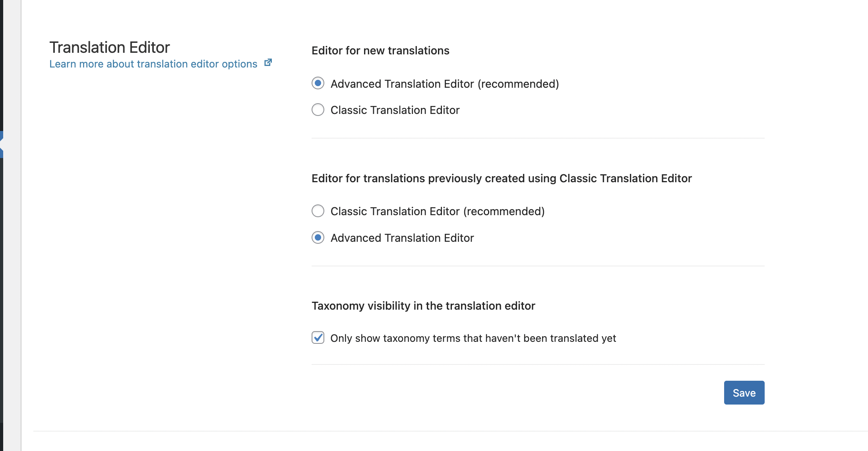
Task: Click Advanced Translation Editor label in second section
Action: point(402,238)
